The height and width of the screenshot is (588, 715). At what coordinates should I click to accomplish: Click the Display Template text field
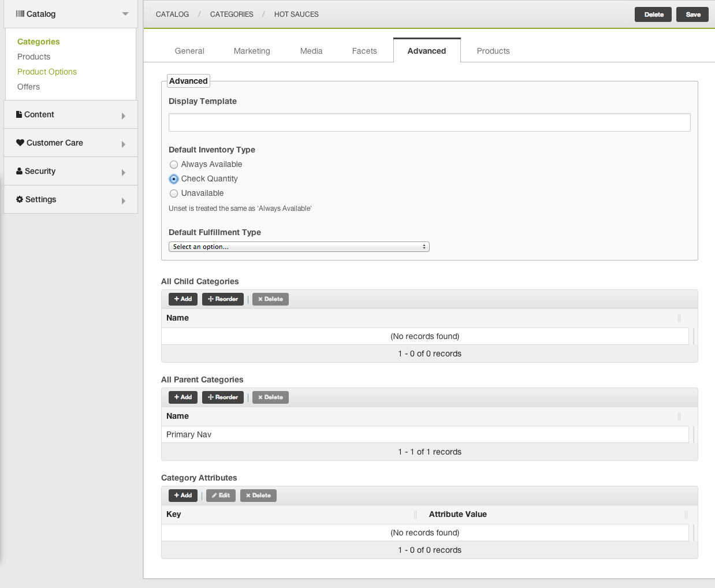pos(429,122)
